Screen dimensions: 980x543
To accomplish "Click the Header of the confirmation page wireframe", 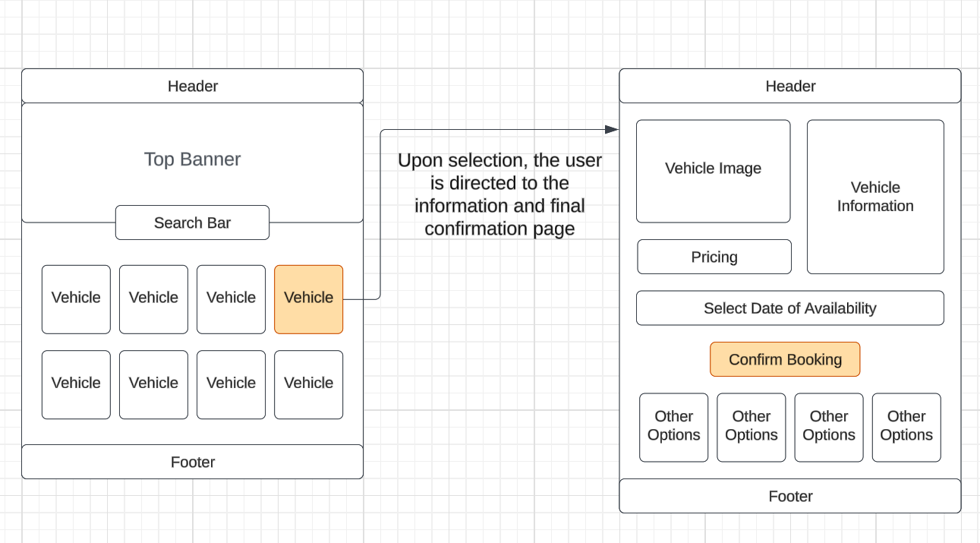I will coord(789,86).
